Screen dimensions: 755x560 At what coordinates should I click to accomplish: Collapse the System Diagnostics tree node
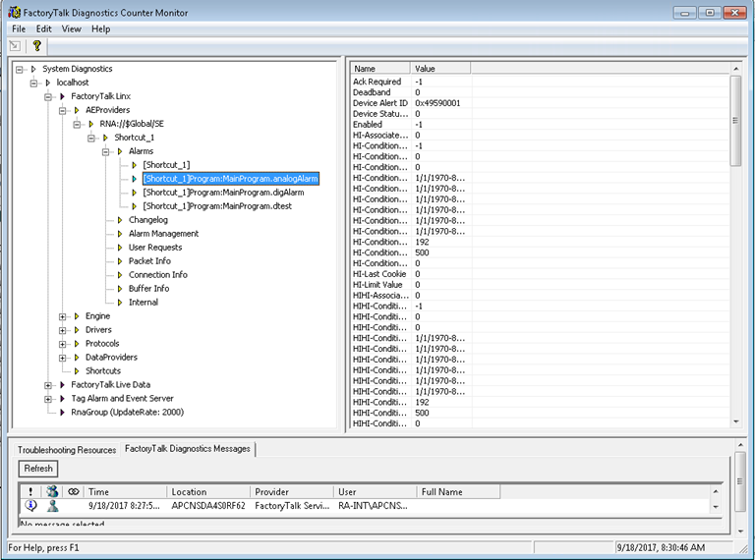point(21,69)
